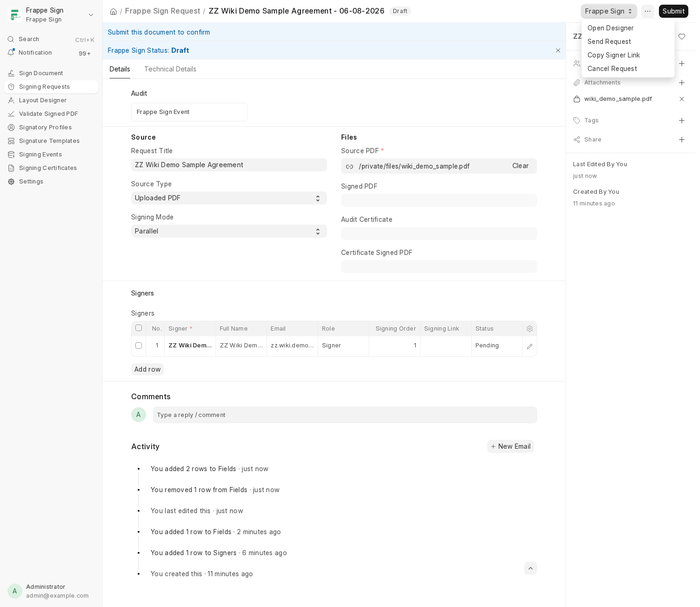Screen dimensions: 700x607
Task: Click the Draft status badge in header
Action: pyautogui.click(x=400, y=11)
